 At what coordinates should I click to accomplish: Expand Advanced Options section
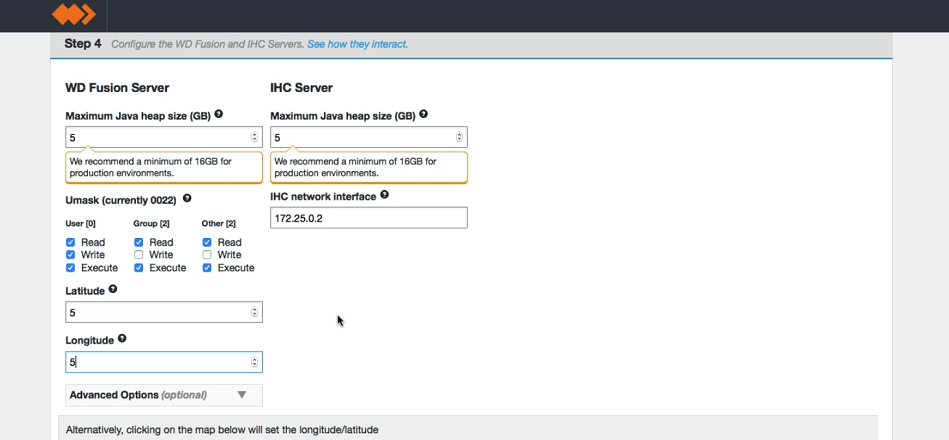point(164,395)
